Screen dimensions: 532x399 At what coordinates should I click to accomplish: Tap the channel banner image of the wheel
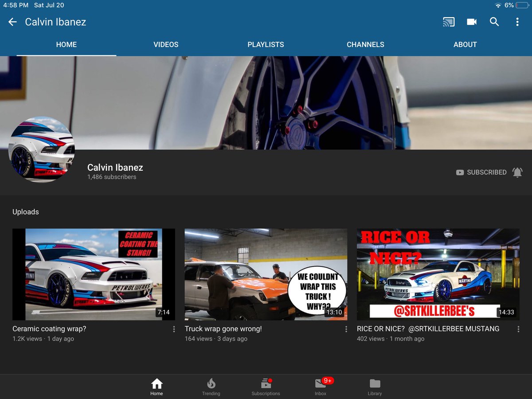266,103
